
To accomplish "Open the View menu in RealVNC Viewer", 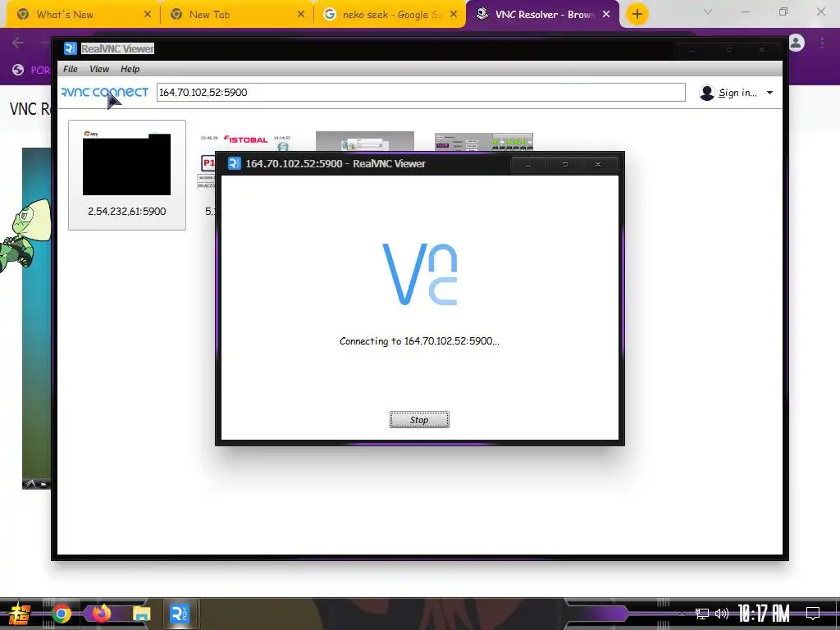I will click(x=99, y=69).
